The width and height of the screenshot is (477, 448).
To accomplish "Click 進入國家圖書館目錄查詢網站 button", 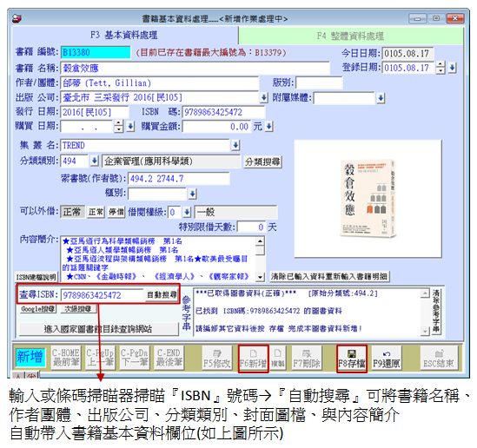I will [98, 329].
